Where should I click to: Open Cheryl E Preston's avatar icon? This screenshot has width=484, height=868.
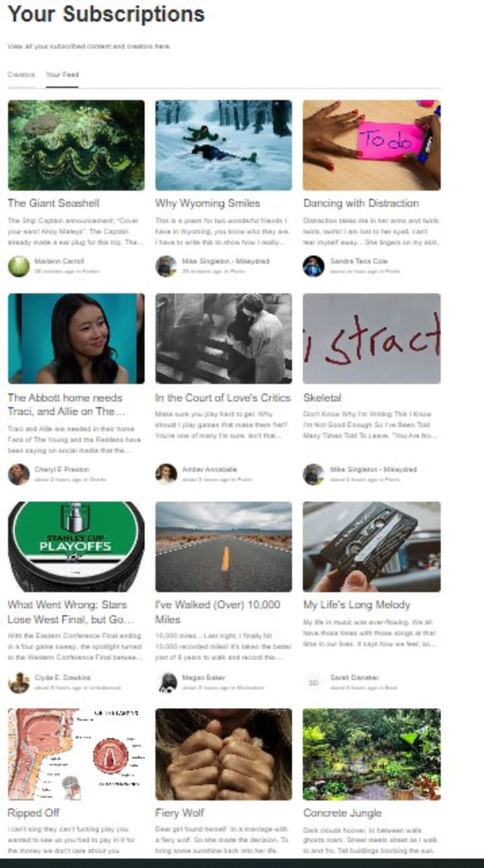(x=19, y=474)
